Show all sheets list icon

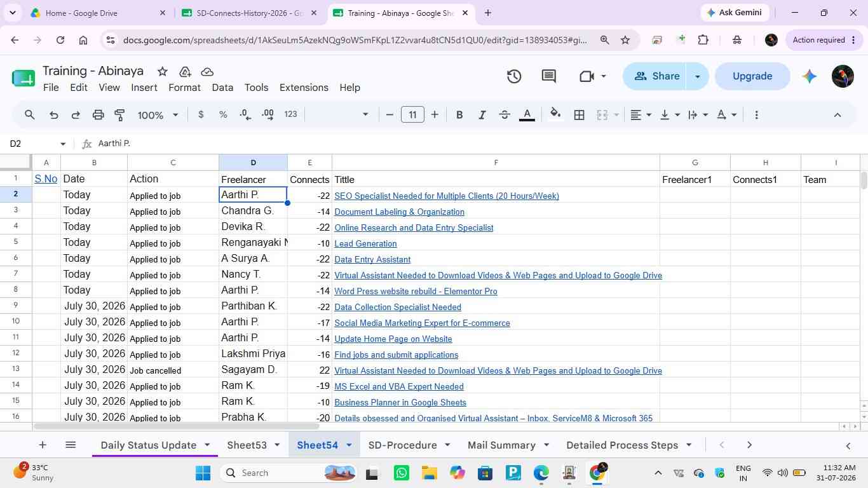tap(71, 445)
